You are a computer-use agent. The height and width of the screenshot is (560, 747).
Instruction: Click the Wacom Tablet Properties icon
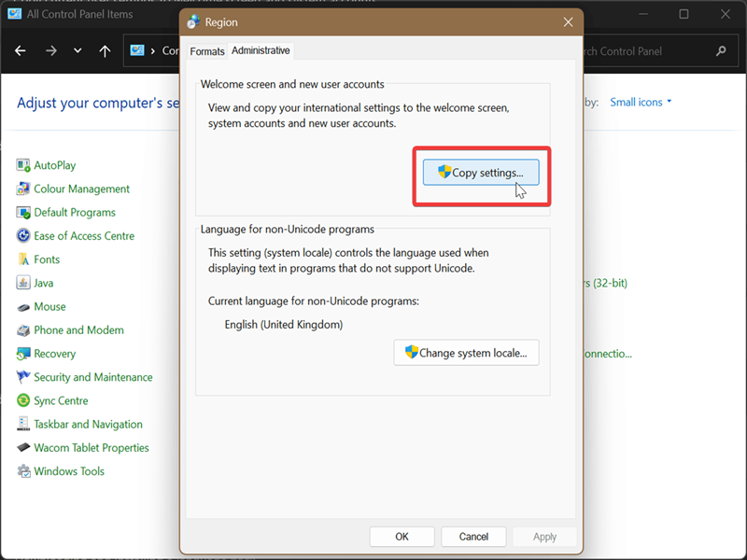(22, 448)
